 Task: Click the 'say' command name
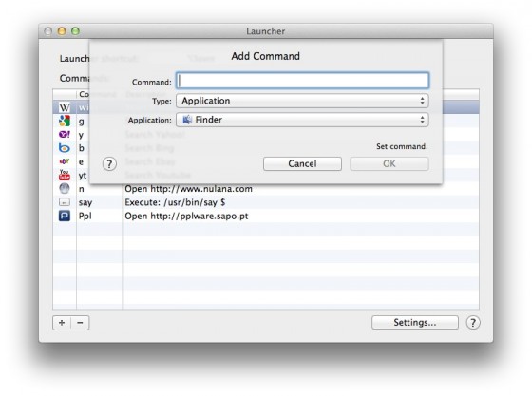(x=85, y=202)
